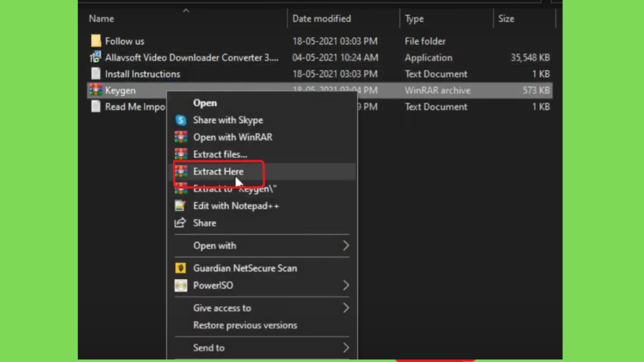Select the Keygen file name
644x362 pixels.
(x=120, y=90)
